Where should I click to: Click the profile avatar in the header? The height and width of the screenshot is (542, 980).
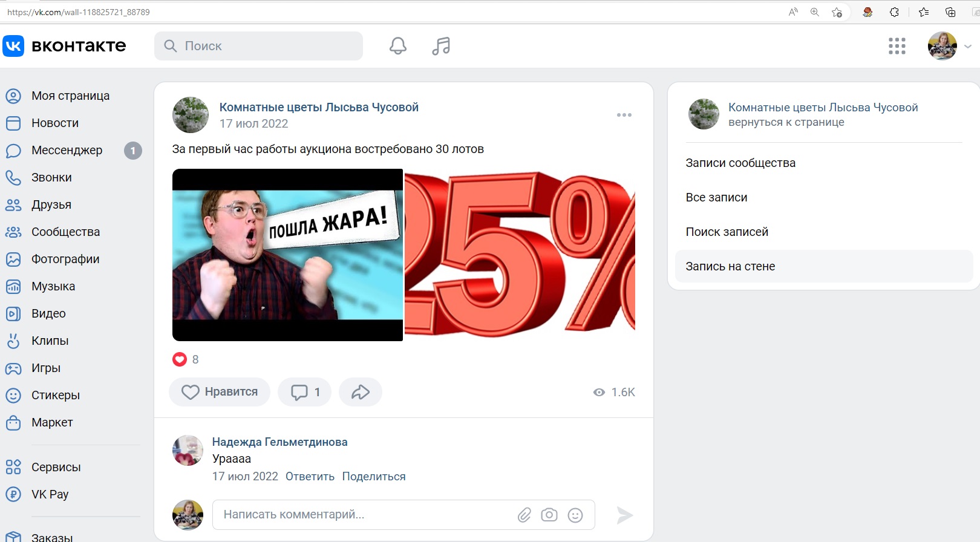click(942, 46)
